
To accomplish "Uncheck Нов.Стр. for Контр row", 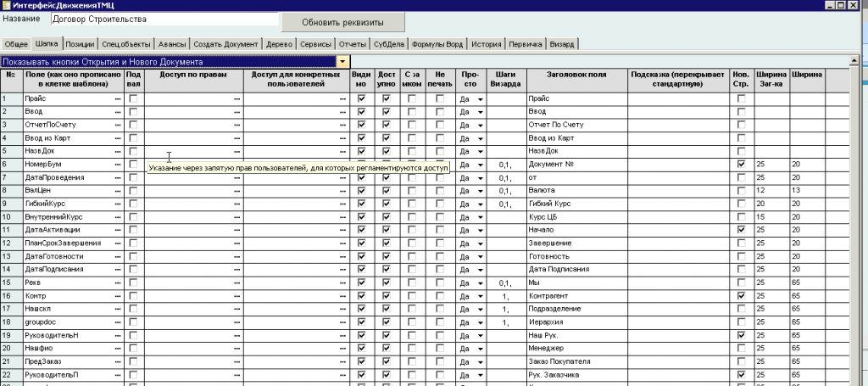I will 741,296.
